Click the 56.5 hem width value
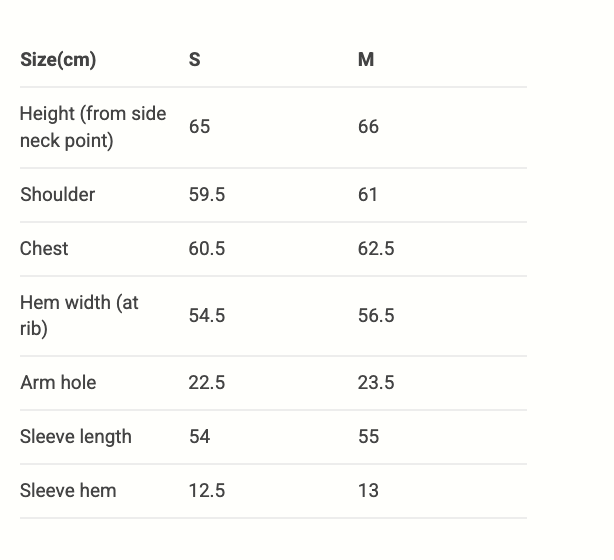 click(x=376, y=316)
